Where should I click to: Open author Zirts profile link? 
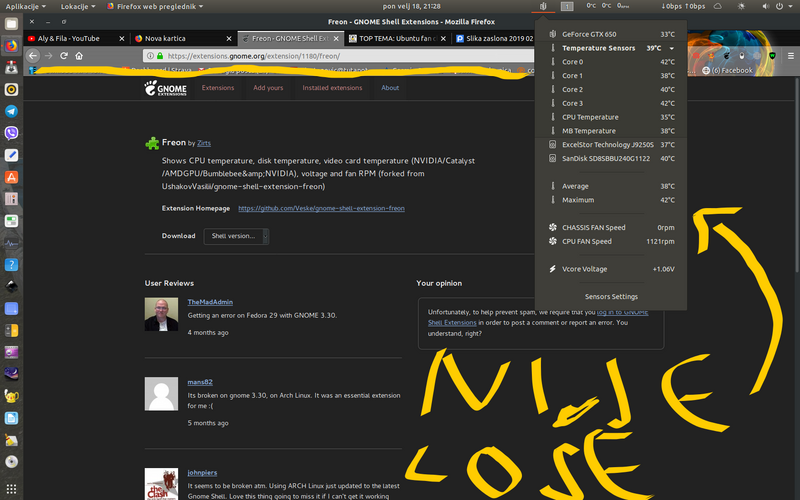pyautogui.click(x=204, y=143)
